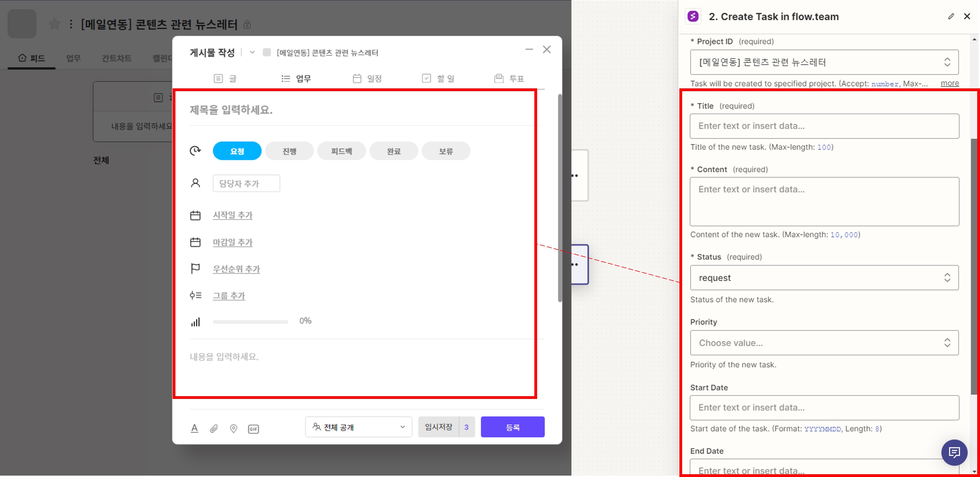Open the Project ID dropdown
The image size is (980, 477).
[824, 62]
